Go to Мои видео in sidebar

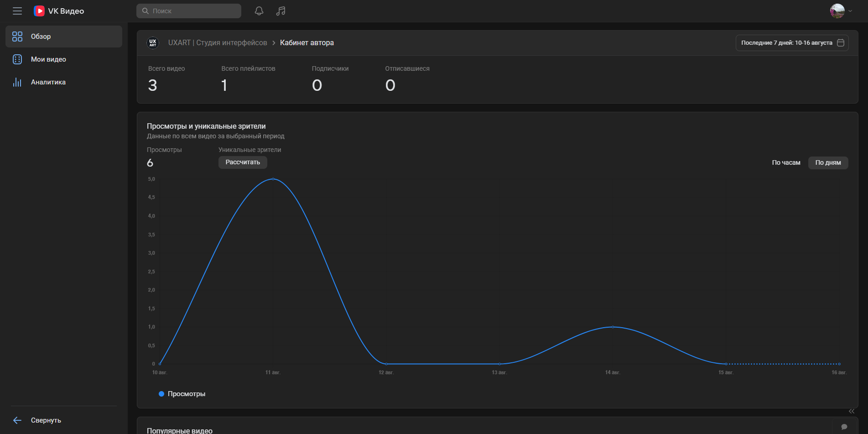64,59
